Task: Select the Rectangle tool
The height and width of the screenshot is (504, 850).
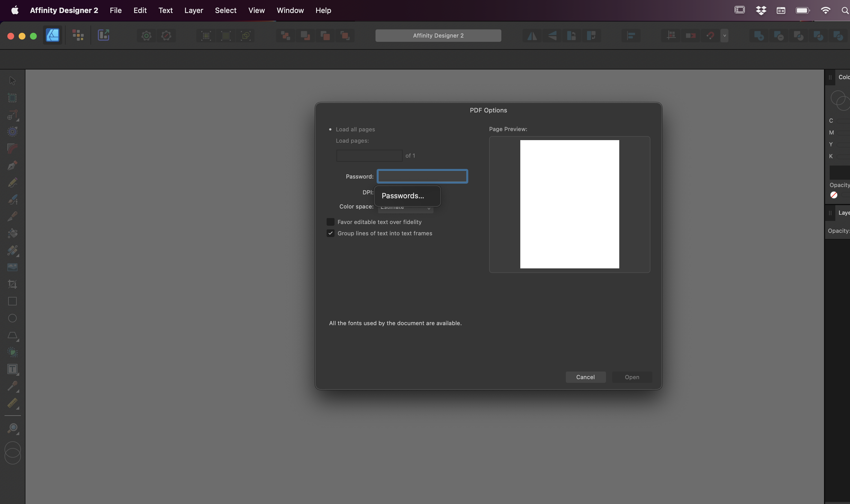Action: [x=12, y=301]
